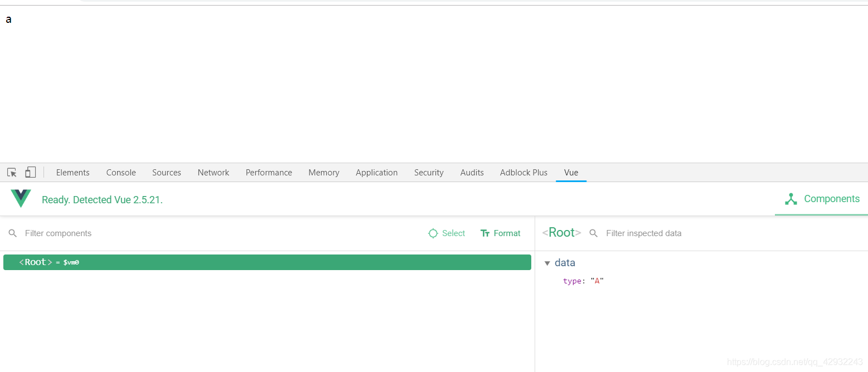The height and width of the screenshot is (372, 868).
Task: Go to the Memory tab
Action: pyautogui.click(x=324, y=173)
